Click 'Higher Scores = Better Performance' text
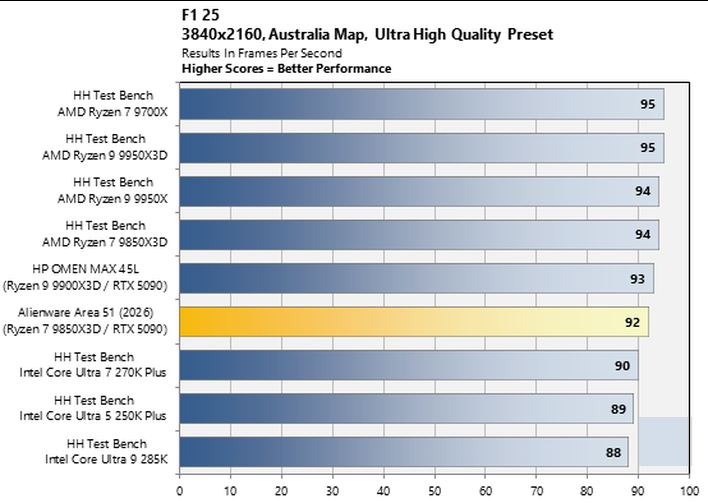This screenshot has height=503, width=708. pyautogui.click(x=286, y=69)
